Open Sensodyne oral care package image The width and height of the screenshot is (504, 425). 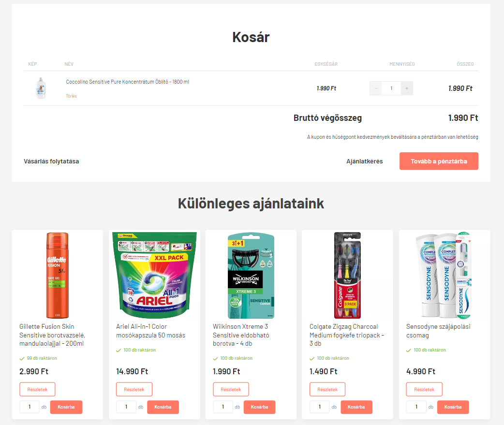[x=444, y=275]
